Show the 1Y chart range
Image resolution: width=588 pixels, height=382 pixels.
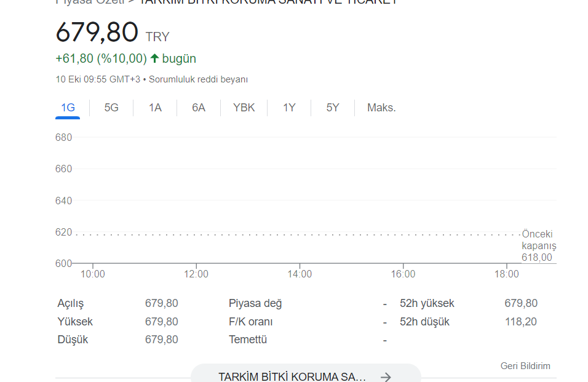289,108
